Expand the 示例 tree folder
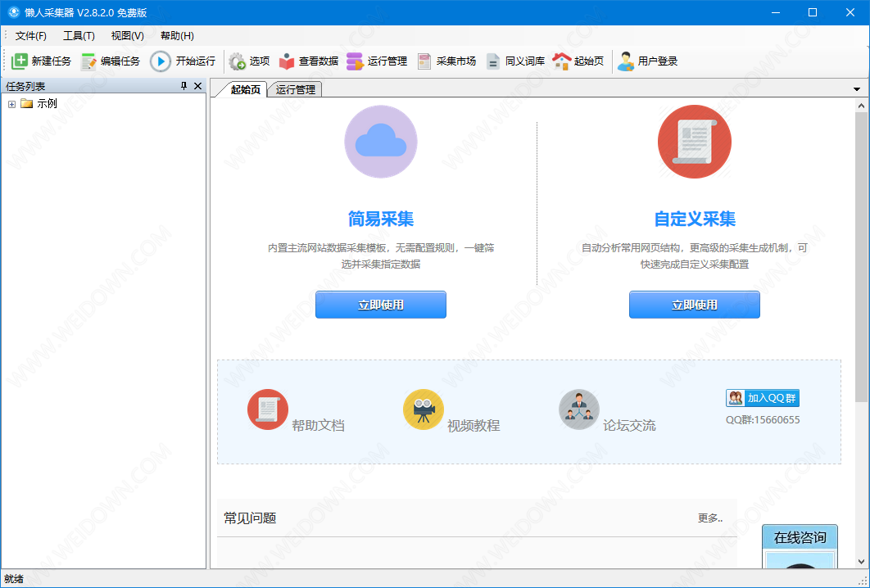The height and width of the screenshot is (588, 870). 11,104
